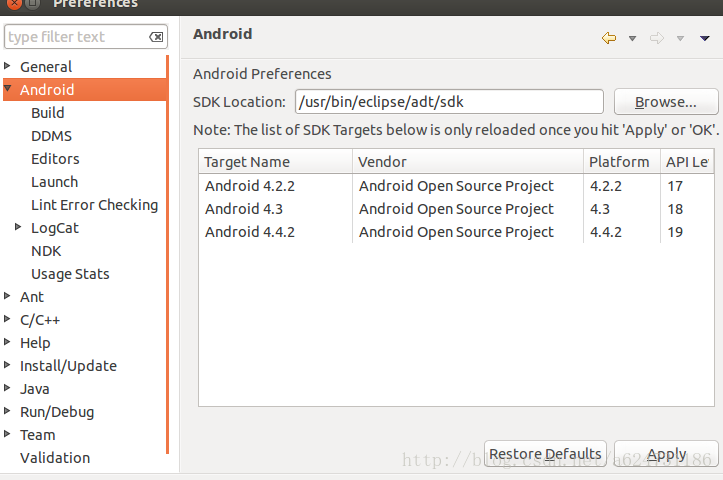Image resolution: width=723 pixels, height=480 pixels.
Task: Select the Team preferences category
Action: pos(37,436)
